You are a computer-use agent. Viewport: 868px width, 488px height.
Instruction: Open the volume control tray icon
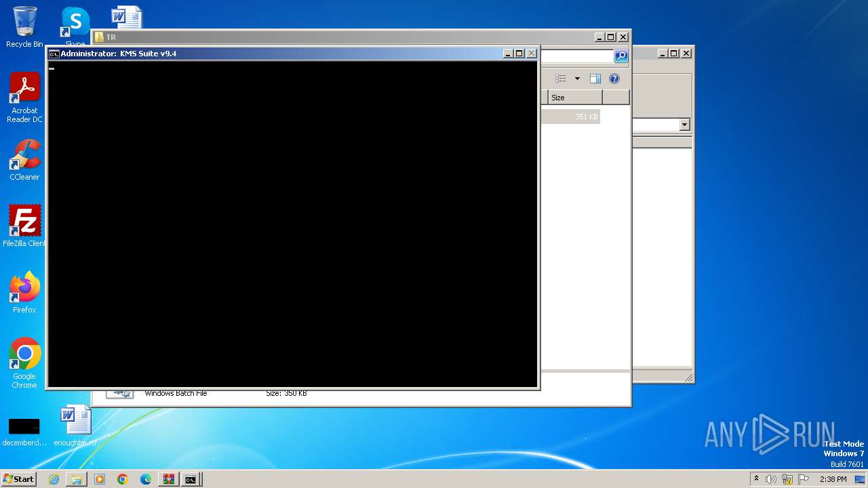point(771,479)
